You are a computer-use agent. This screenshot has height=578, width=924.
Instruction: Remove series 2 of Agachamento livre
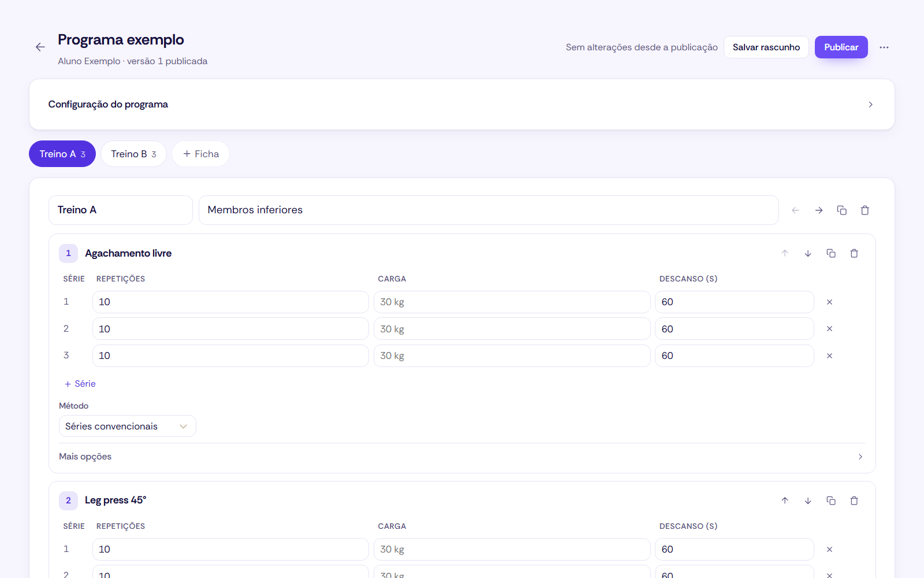click(829, 329)
